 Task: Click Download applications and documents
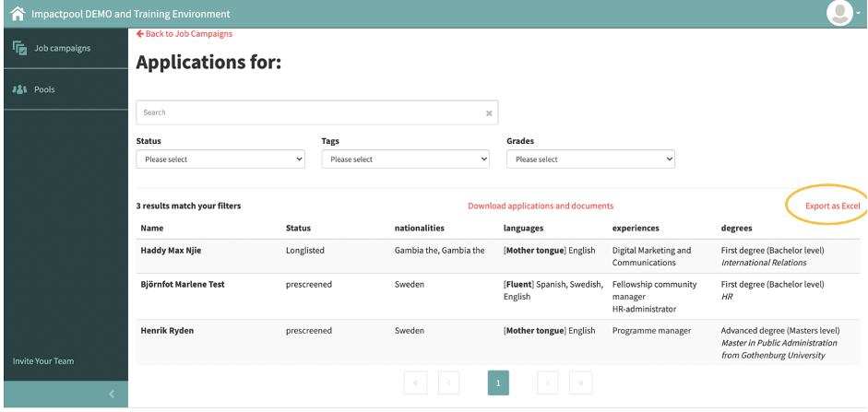[x=541, y=206]
